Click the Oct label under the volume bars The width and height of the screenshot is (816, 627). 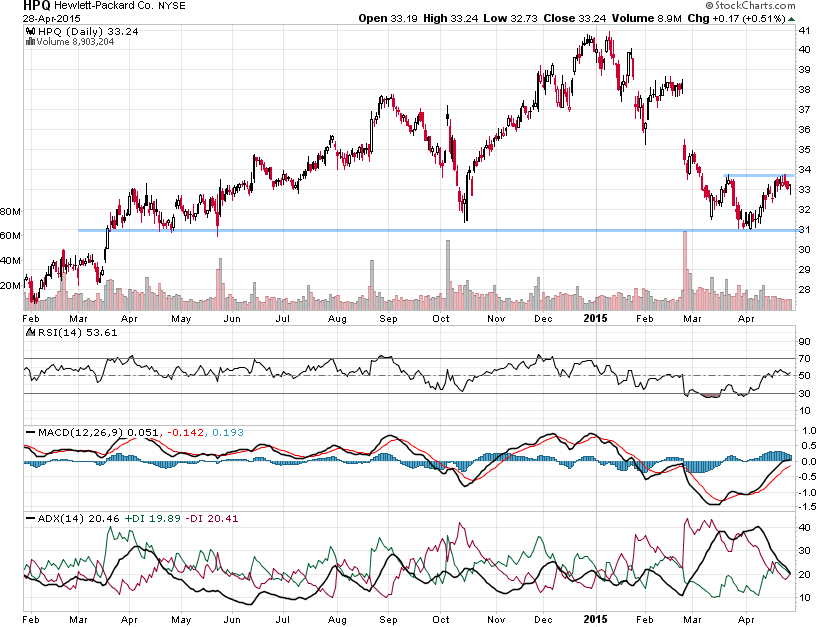tap(441, 318)
